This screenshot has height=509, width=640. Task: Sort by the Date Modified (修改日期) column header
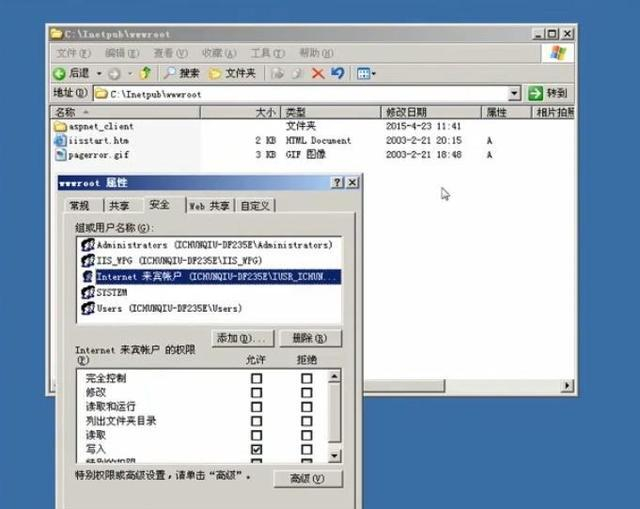[431, 112]
